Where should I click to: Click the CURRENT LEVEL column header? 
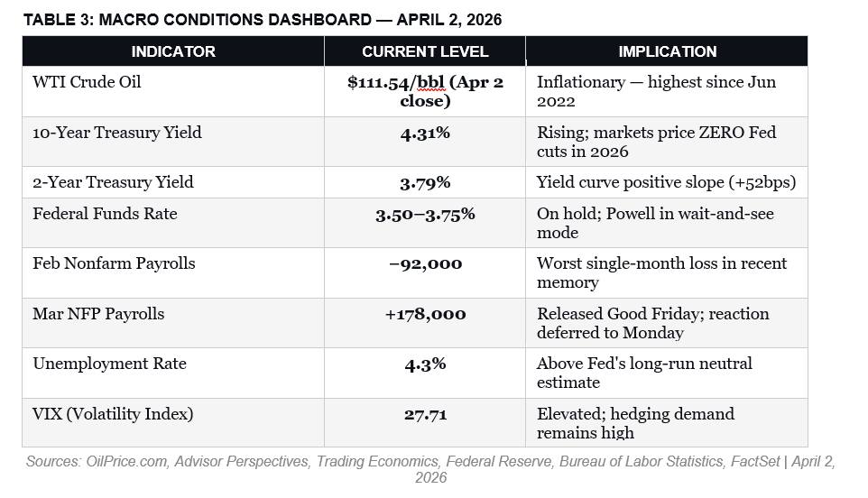point(425,51)
